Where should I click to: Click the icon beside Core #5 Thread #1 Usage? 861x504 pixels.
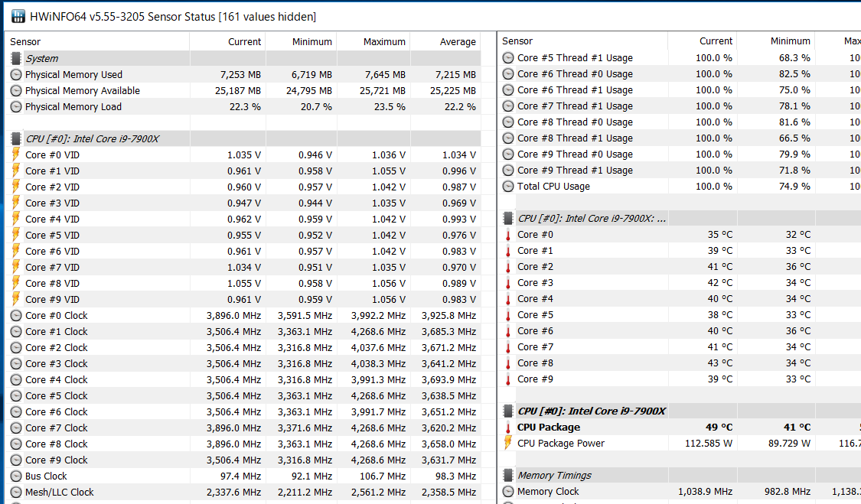click(x=508, y=57)
